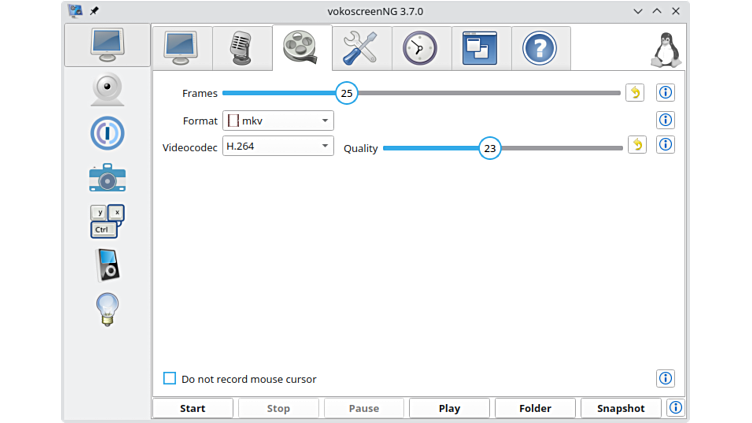Open the show-keys keyboard section
Screen dimensions: 752x423
click(x=107, y=221)
